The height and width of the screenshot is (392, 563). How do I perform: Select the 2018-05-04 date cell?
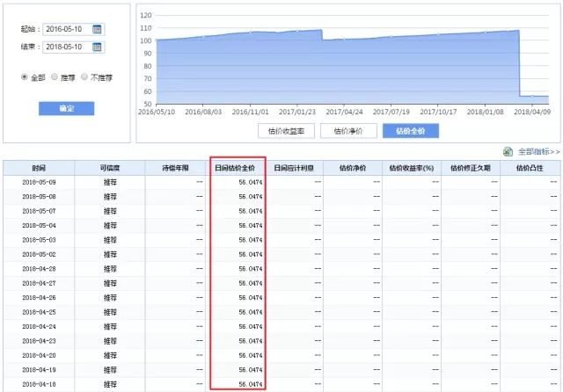pos(39,226)
